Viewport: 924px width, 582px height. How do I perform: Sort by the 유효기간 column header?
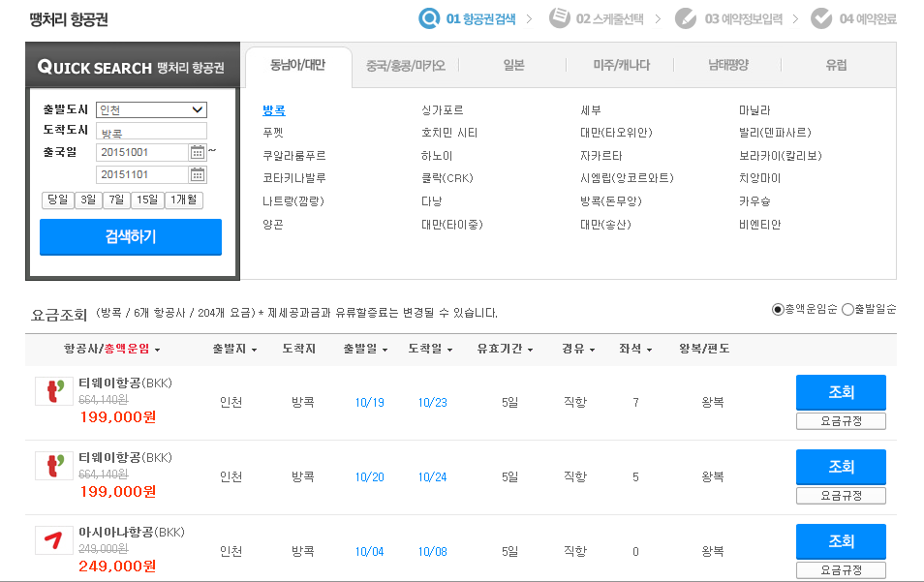(505, 349)
